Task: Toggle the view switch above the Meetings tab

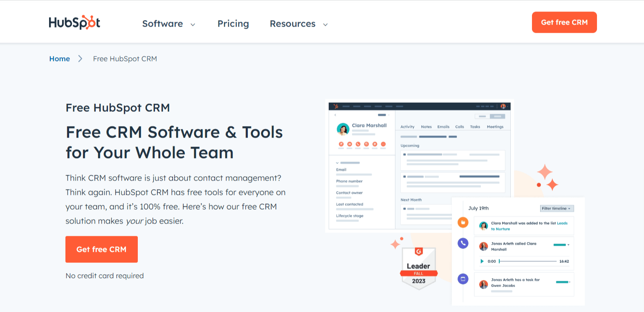Action: point(490,116)
